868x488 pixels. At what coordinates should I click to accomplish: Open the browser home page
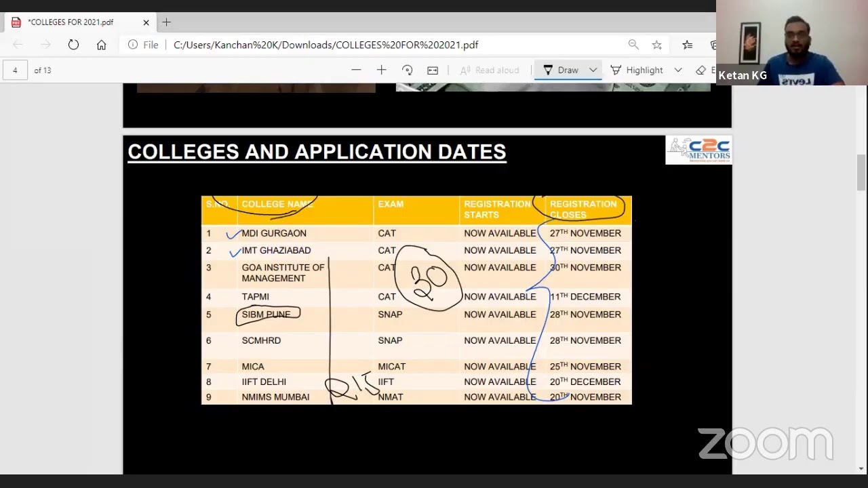[x=101, y=45]
